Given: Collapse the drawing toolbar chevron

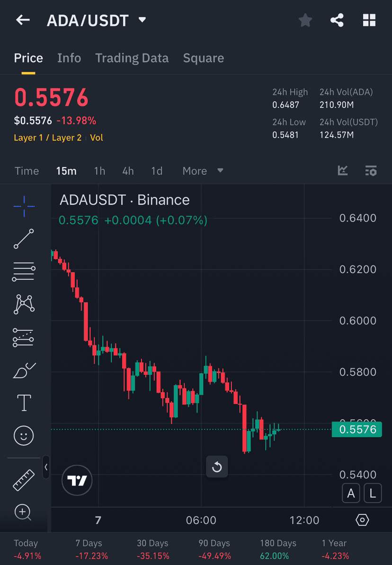Looking at the screenshot, I should pyautogui.click(x=46, y=467).
